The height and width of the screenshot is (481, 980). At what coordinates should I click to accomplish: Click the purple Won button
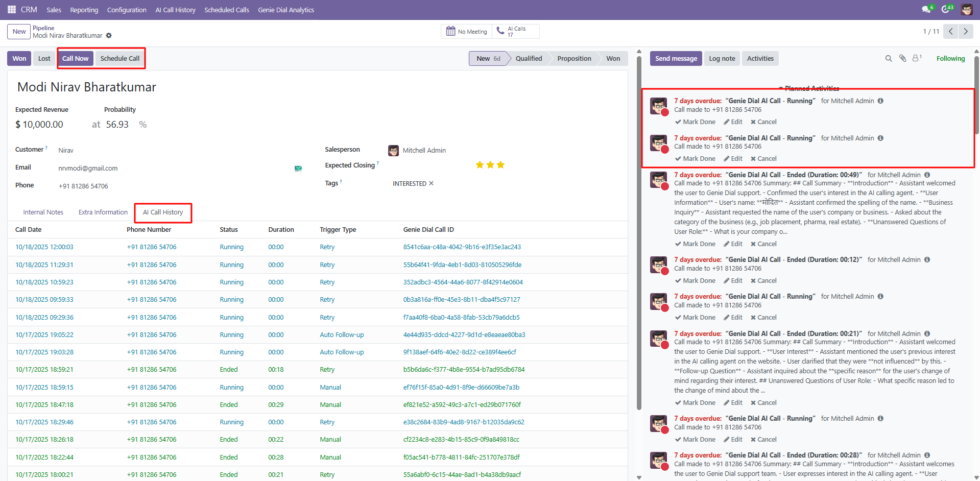click(x=19, y=59)
